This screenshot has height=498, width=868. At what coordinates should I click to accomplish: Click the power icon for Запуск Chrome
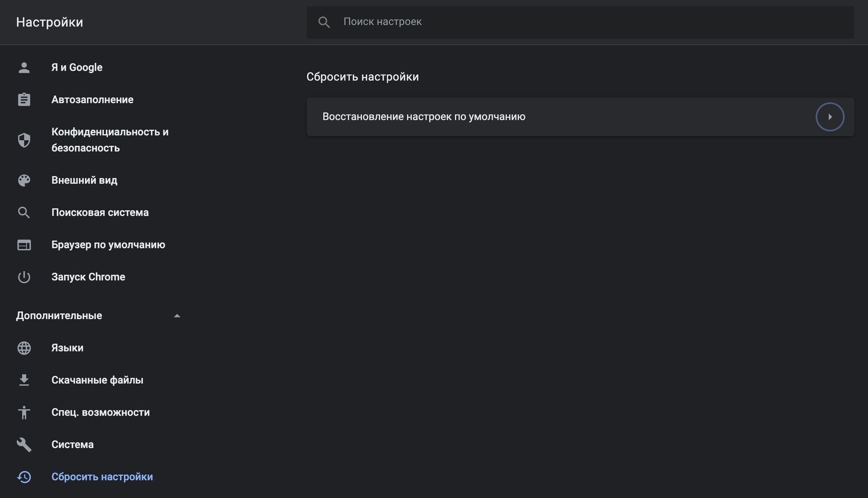point(24,277)
